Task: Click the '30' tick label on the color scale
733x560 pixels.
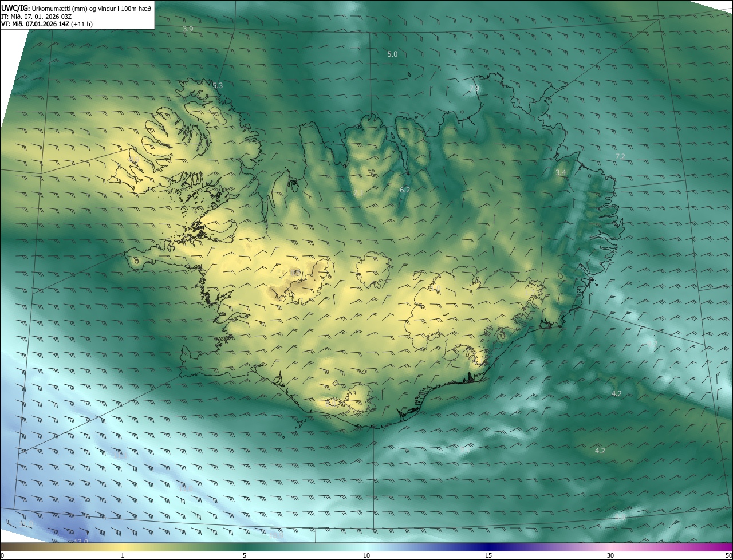Action: [610, 556]
